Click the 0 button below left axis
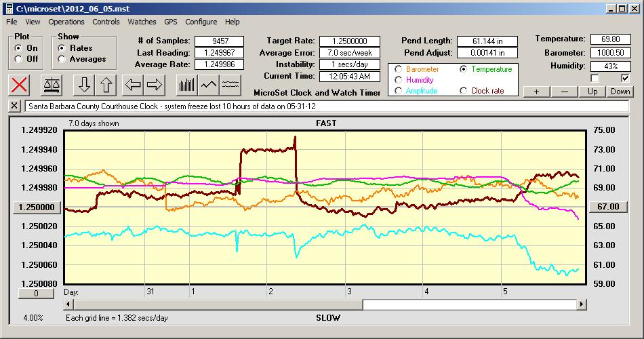 [36, 294]
